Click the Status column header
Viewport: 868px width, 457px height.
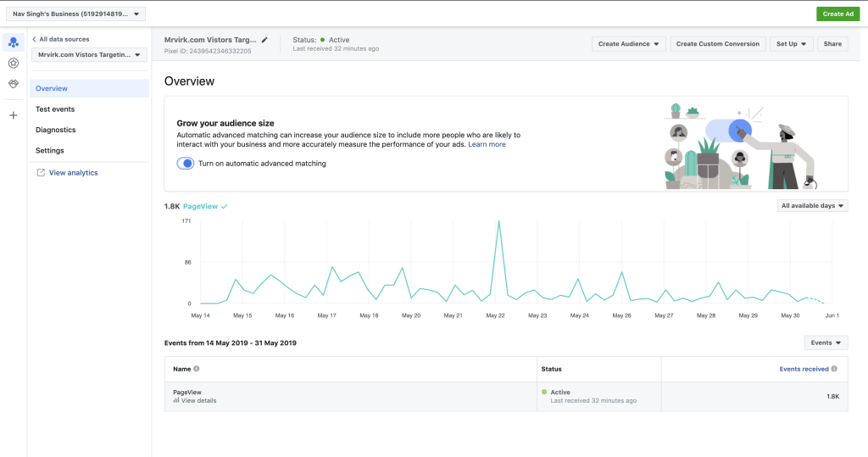click(551, 369)
